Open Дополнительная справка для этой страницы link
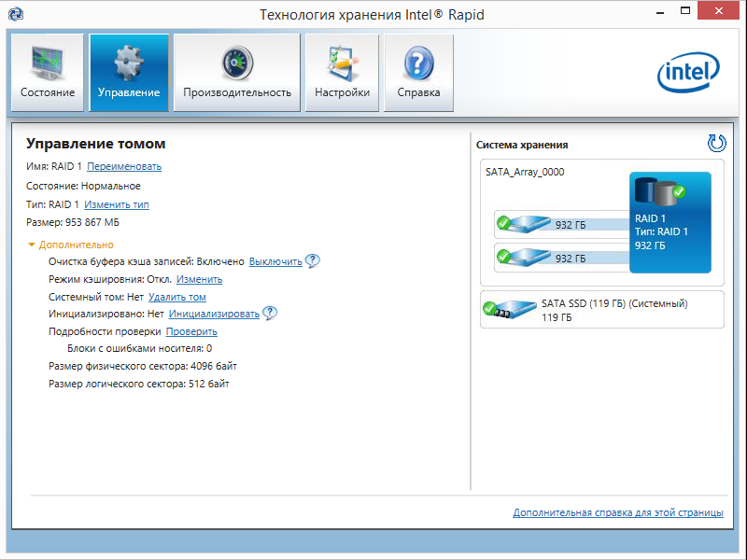 point(618,512)
